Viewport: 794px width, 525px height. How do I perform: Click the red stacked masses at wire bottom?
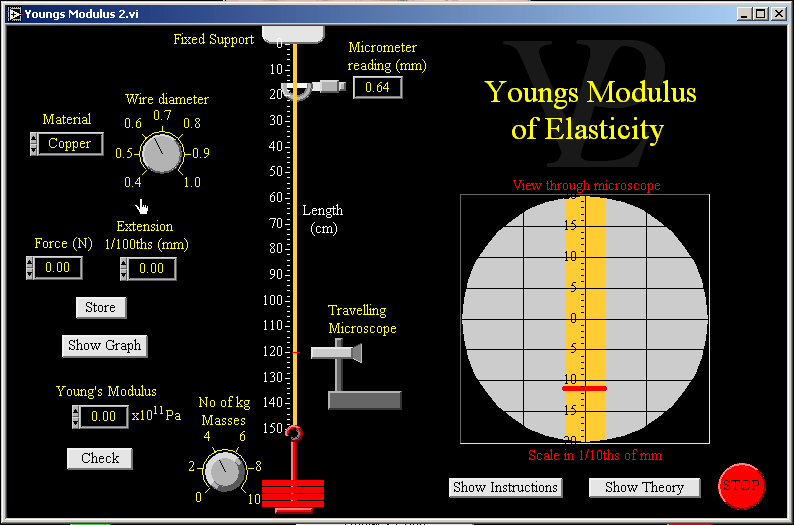tap(293, 493)
